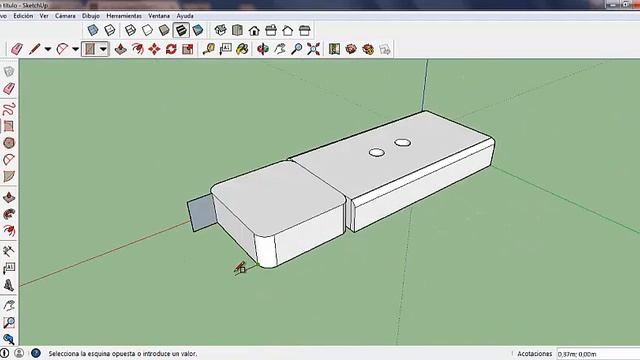Switch to Hidden Line face style

[147, 30]
